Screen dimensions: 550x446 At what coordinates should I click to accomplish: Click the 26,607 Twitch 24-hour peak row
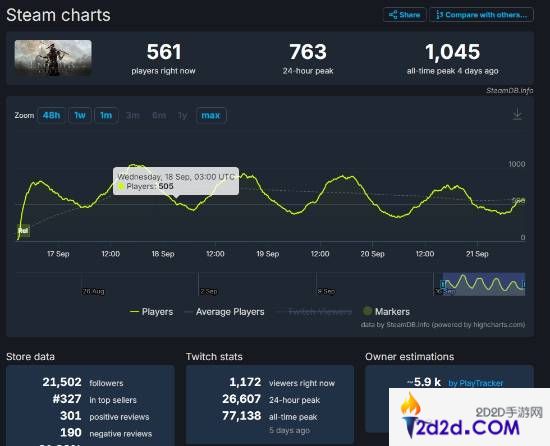[271, 399]
